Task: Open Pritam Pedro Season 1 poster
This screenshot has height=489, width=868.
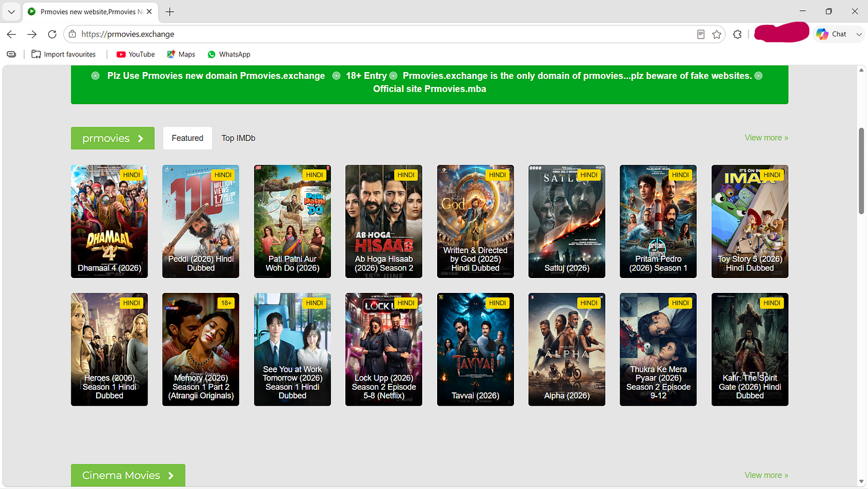Action: click(x=658, y=222)
